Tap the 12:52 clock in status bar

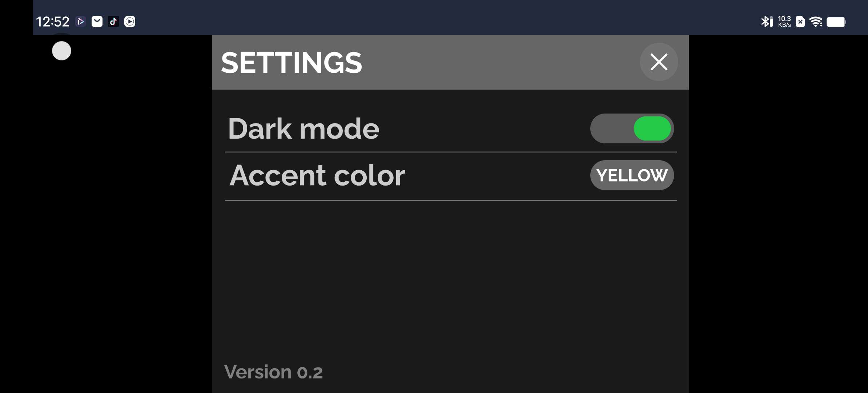tap(53, 22)
